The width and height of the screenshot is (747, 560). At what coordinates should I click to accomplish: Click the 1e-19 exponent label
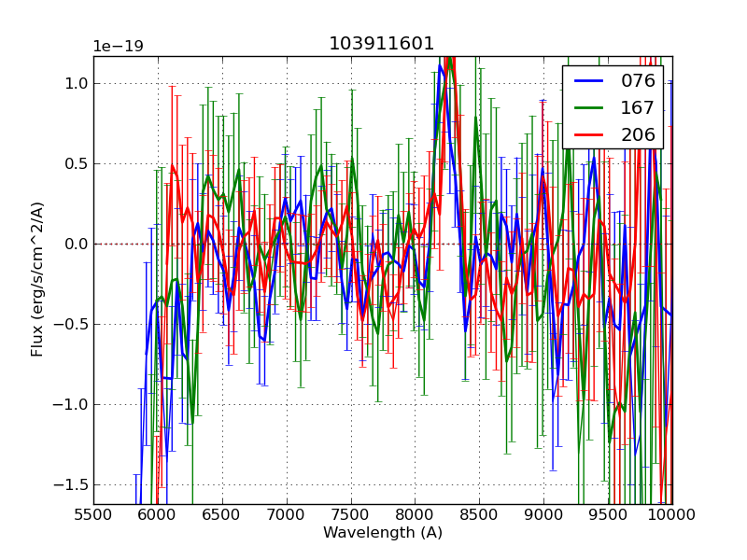click(x=118, y=47)
